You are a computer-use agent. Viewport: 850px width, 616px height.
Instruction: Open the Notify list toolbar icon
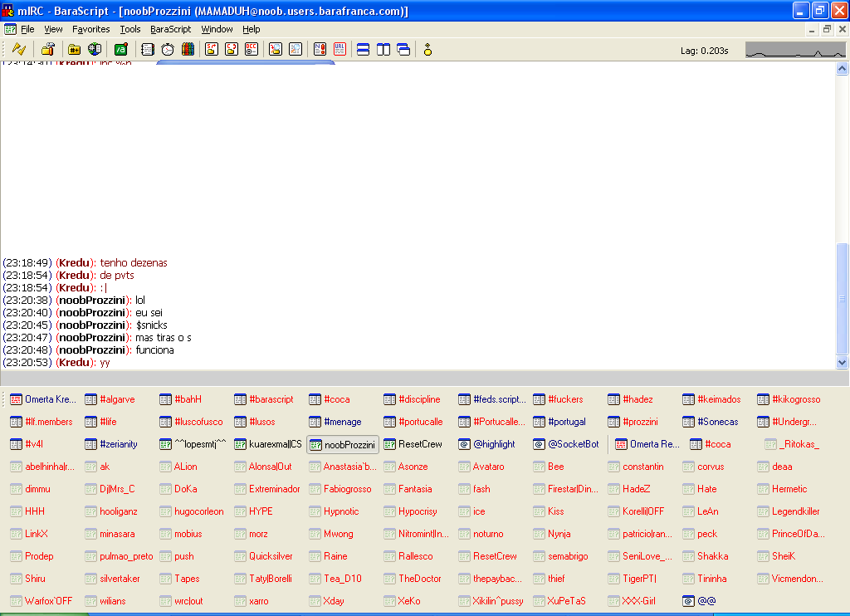coord(320,49)
